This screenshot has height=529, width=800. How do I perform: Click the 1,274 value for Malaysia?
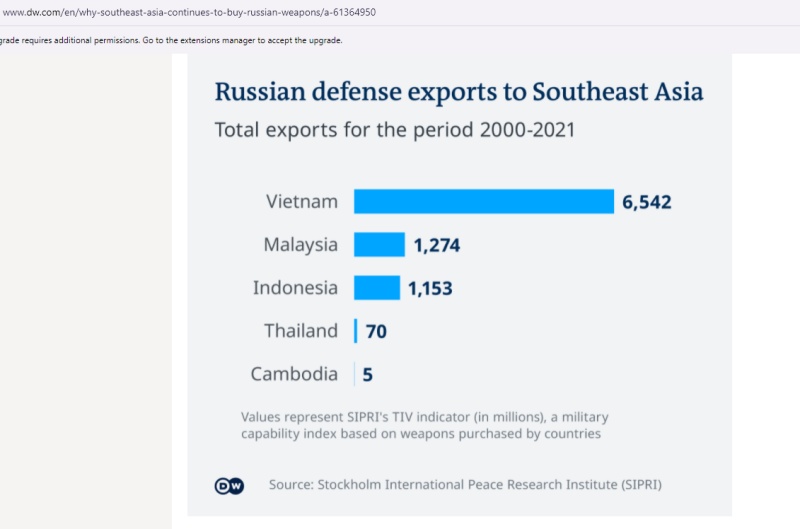[436, 245]
